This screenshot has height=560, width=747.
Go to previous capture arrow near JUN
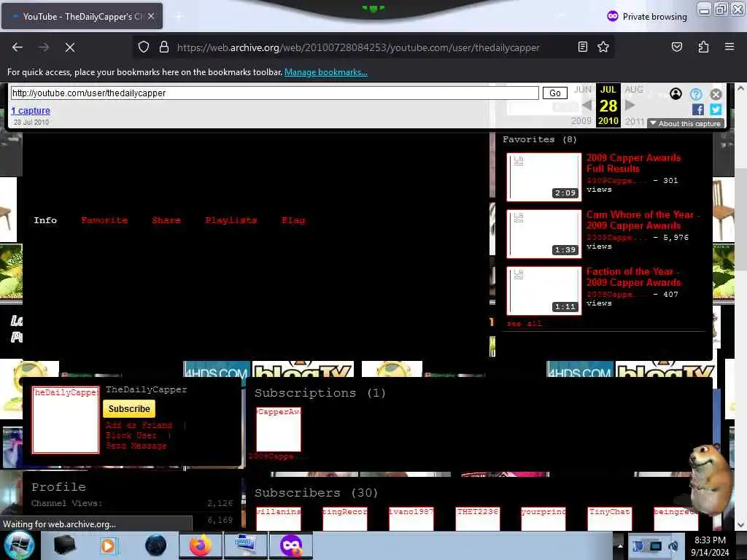pos(587,105)
